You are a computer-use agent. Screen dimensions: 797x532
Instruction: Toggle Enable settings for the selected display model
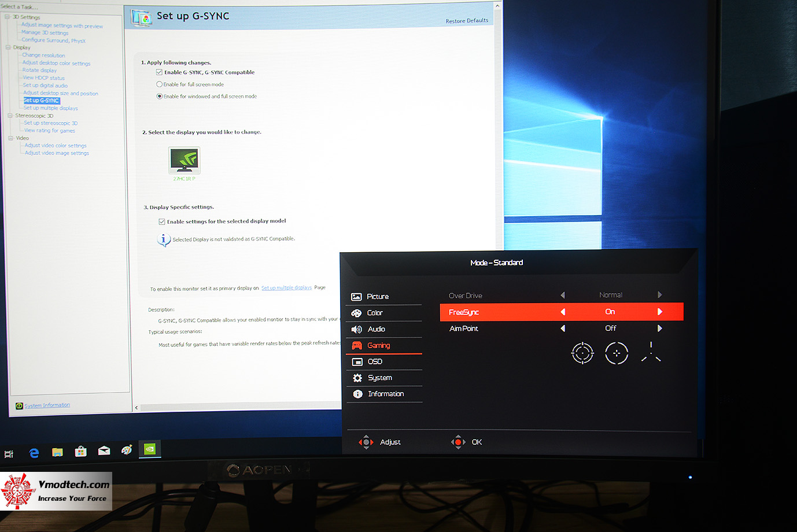[161, 221]
